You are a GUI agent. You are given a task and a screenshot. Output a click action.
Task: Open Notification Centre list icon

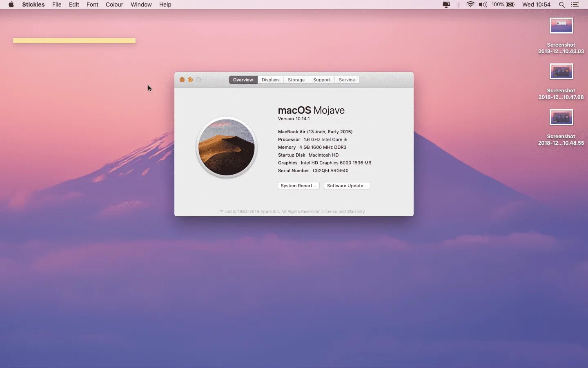575,4
